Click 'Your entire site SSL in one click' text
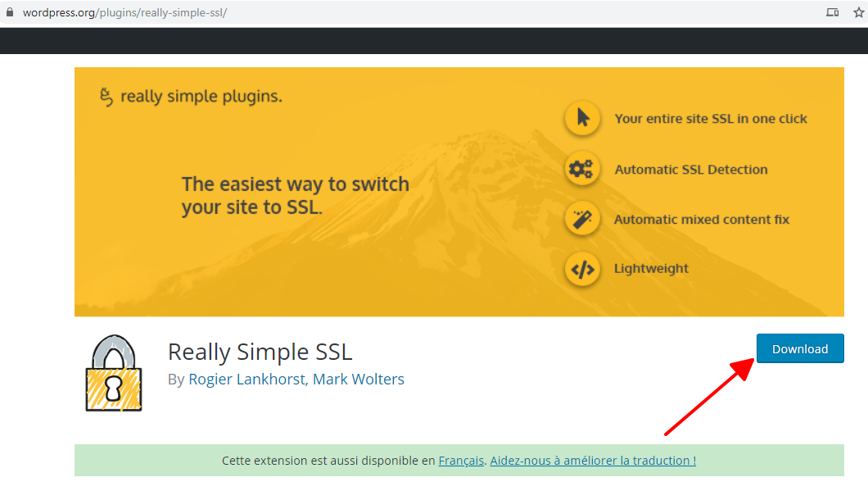The image size is (868, 491). point(711,119)
